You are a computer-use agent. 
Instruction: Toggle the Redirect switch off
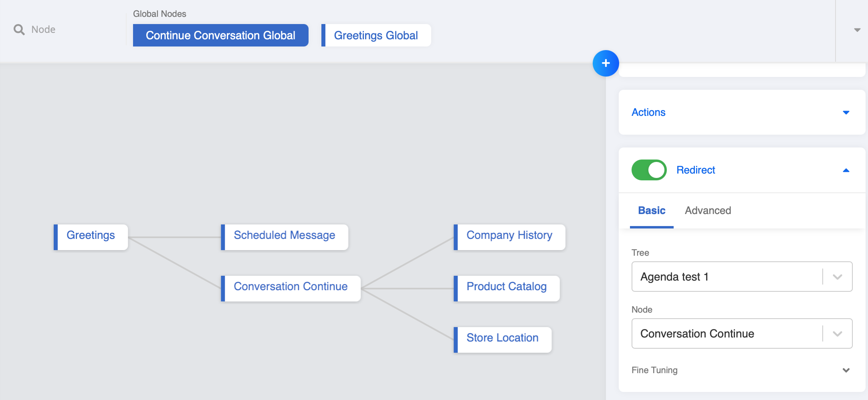coord(649,170)
